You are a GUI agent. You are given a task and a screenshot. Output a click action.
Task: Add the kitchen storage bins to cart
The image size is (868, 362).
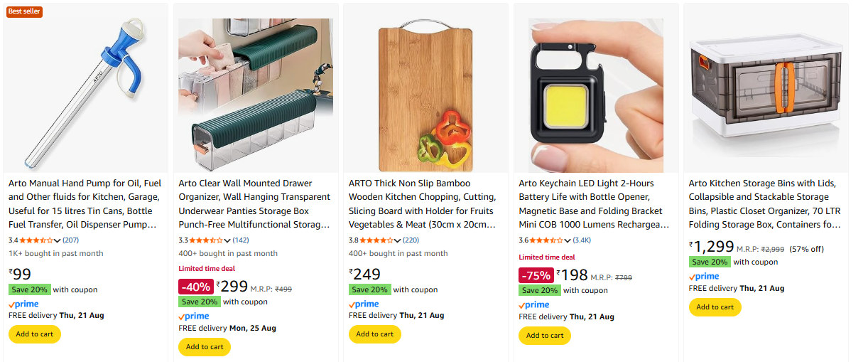point(715,307)
